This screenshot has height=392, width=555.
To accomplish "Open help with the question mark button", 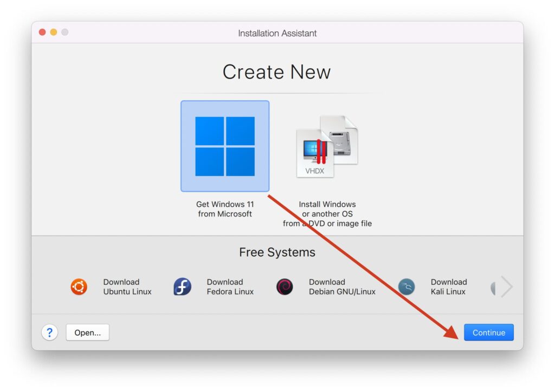I will click(x=49, y=332).
